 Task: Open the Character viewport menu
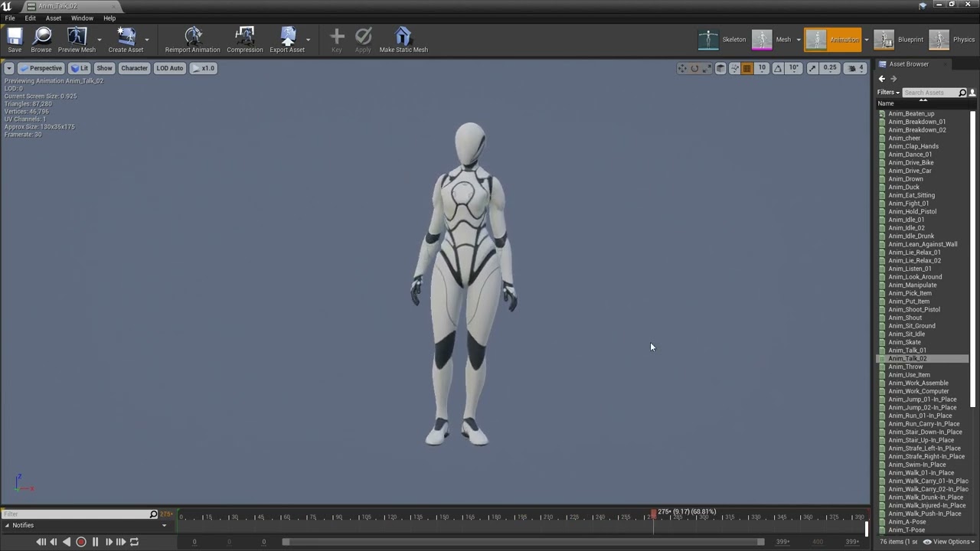[x=134, y=68]
